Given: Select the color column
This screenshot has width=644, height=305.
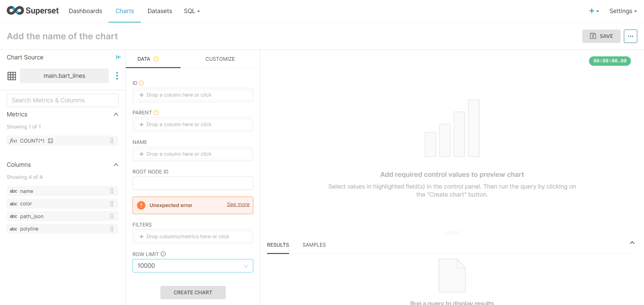Looking at the screenshot, I should [x=63, y=204].
